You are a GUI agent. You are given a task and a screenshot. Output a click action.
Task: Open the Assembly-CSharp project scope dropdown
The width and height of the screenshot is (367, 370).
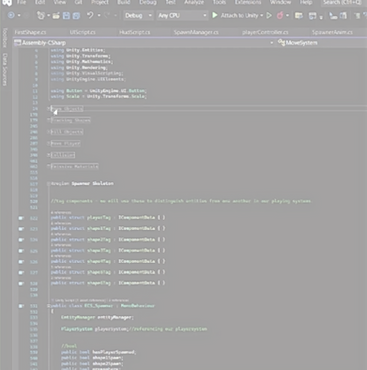272,43
